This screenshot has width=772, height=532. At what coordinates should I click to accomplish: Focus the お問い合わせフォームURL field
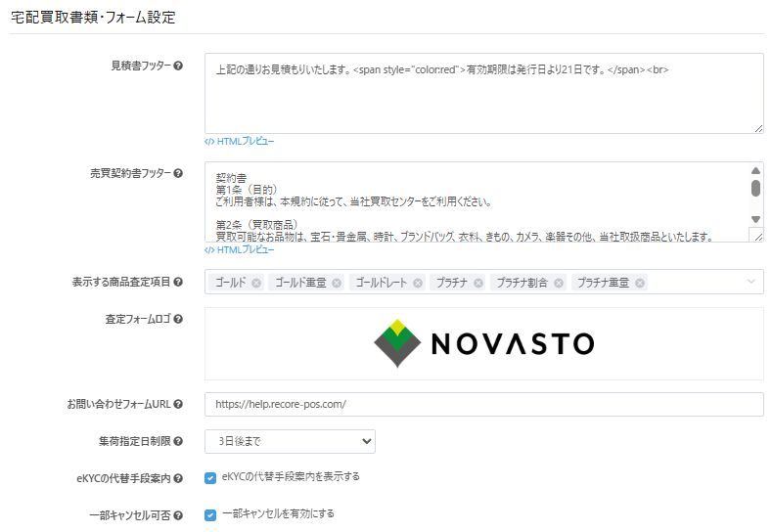(x=484, y=405)
